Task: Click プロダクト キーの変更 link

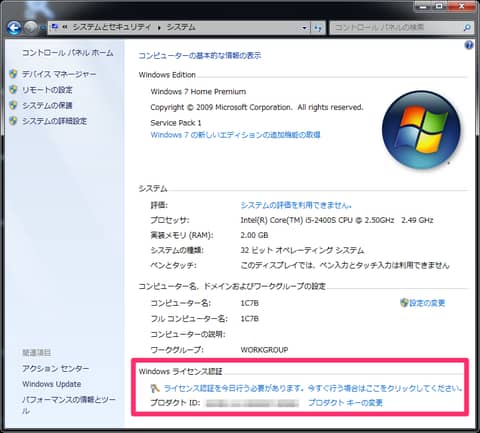Action: click(345, 403)
